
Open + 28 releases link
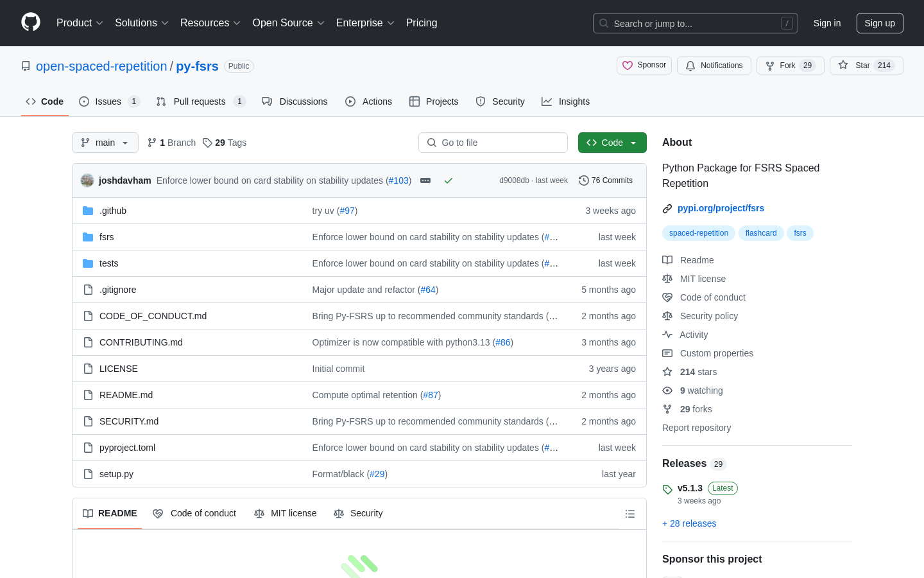point(689,523)
